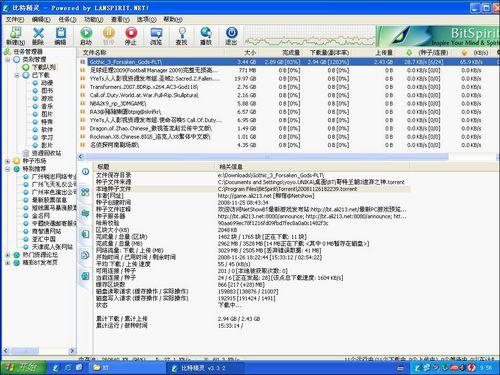The image size is (500, 375).
Task: Click the status icon beside Gothic_3_Forsaken_Gods
Action: pos(83,62)
